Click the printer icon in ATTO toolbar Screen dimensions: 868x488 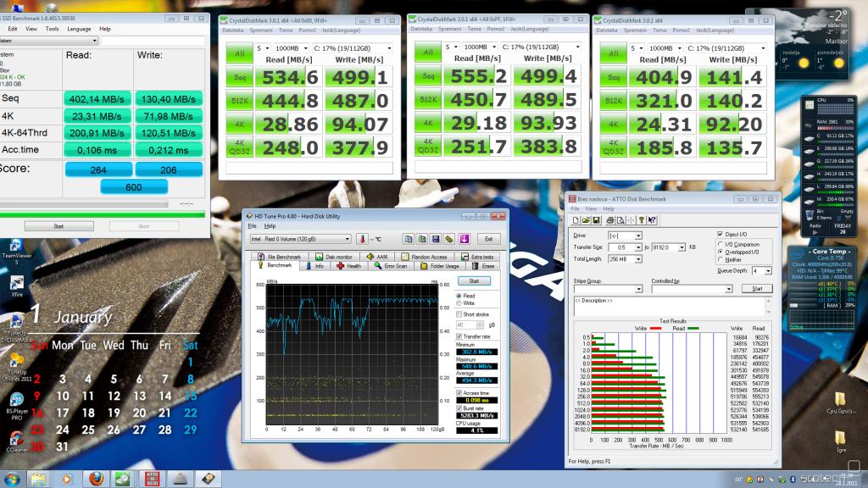[609, 220]
